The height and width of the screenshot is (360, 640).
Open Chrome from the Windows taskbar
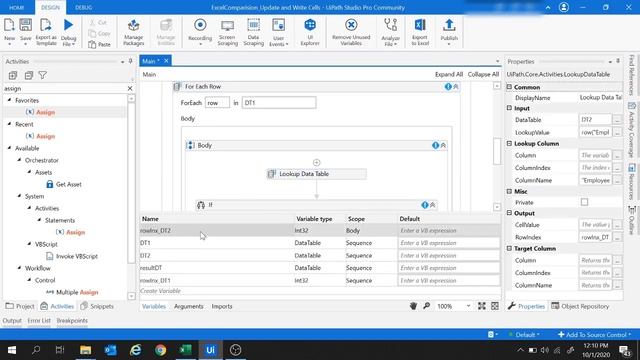160,350
